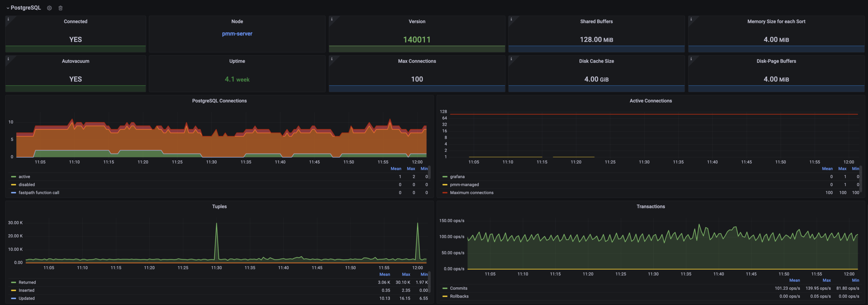This screenshot has width=868, height=305.
Task: Open the PostgreSQL Connections panel title menu
Action: coord(219,101)
